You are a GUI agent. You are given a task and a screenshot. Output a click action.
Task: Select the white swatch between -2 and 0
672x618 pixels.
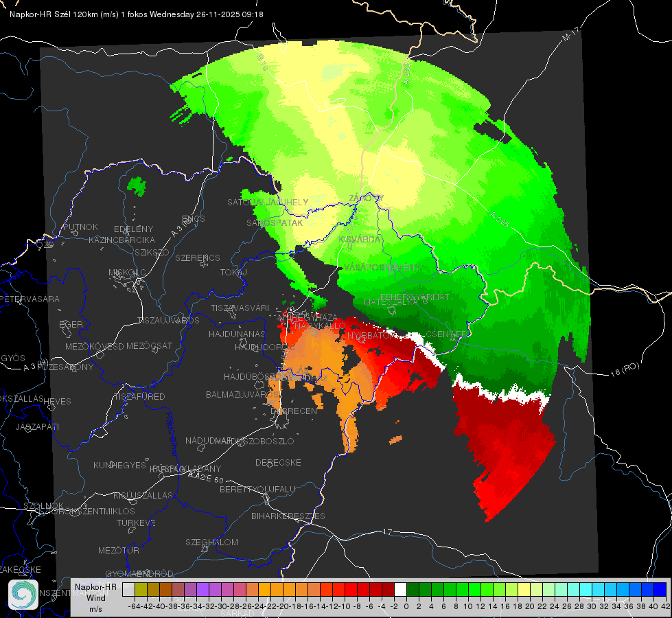(x=400, y=589)
